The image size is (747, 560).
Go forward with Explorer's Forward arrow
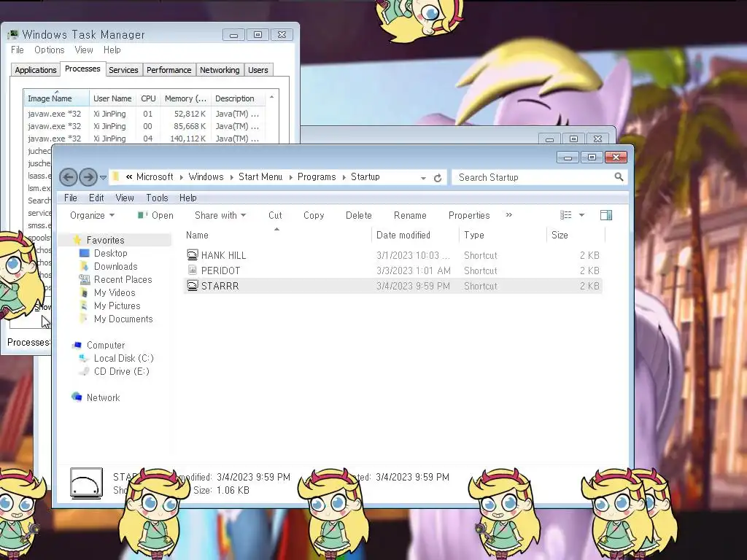(88, 178)
